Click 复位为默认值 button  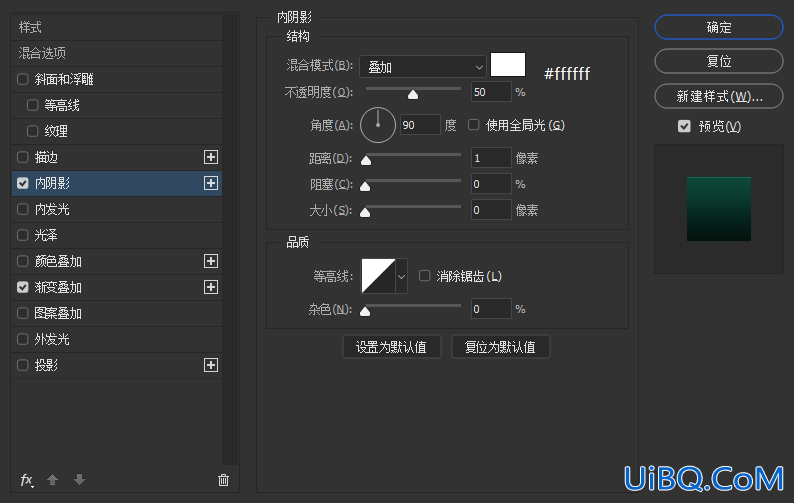tap(500, 347)
